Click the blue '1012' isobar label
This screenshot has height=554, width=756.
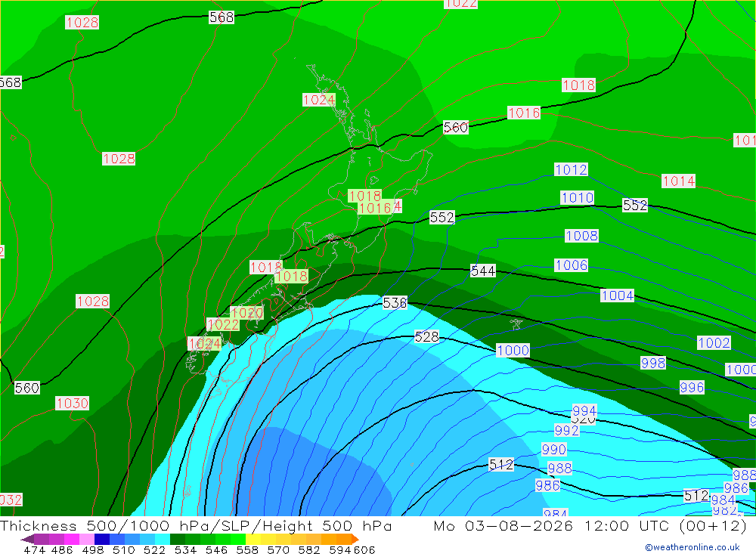tap(571, 170)
